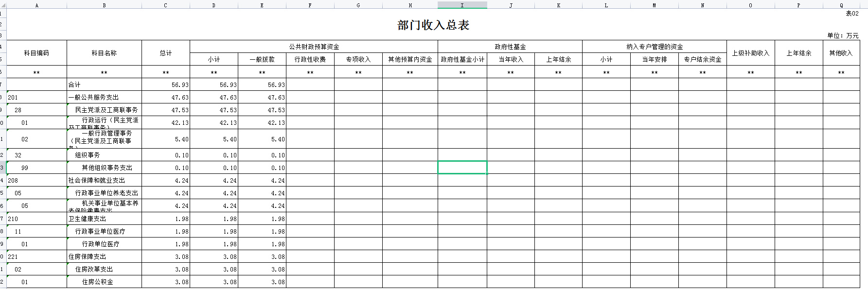Select column M header
The height and width of the screenshot is (289, 868).
[x=655, y=5]
